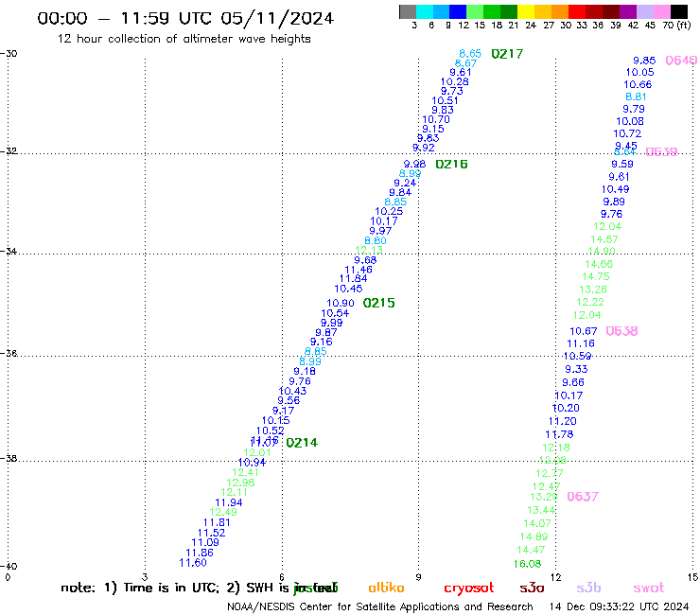Viewport: 700px width, 615px height.
Task: Click the wave height value 9.33
Action: [x=576, y=369]
